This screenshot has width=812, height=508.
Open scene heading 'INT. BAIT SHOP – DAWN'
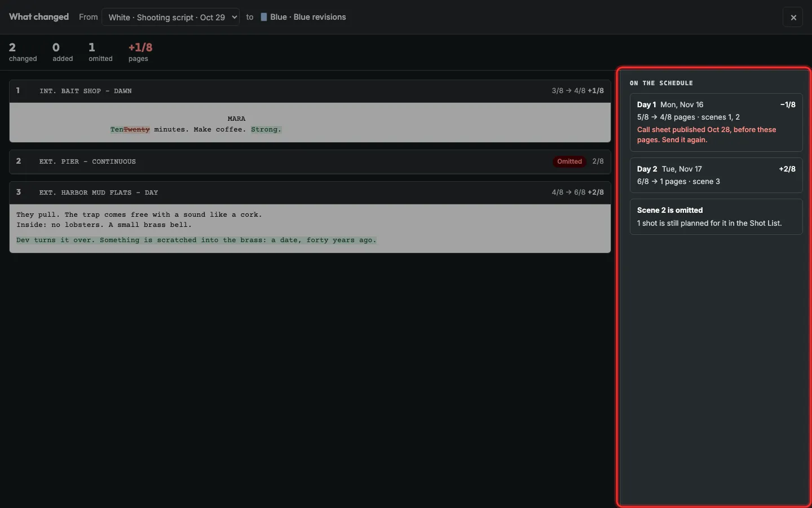point(85,91)
